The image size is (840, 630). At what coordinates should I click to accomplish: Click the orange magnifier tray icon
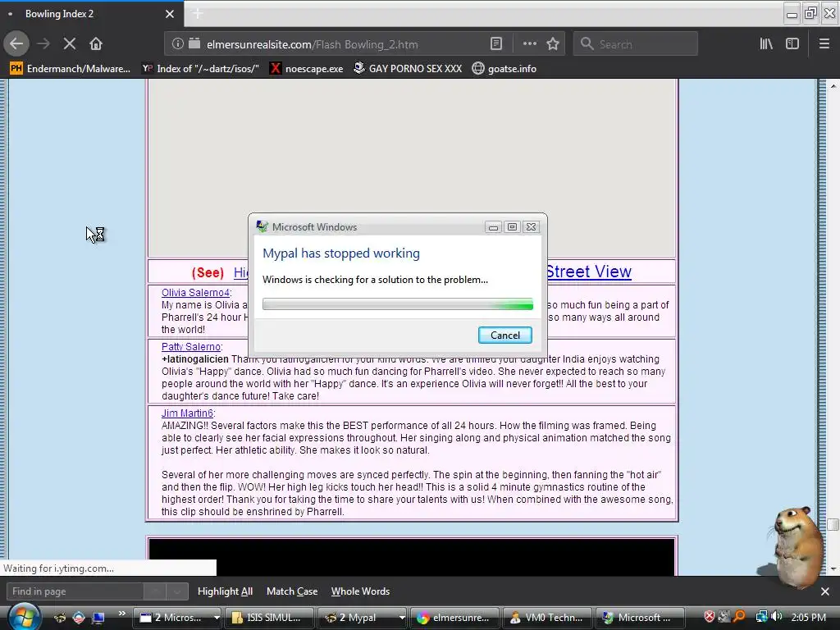pyautogui.click(x=740, y=617)
